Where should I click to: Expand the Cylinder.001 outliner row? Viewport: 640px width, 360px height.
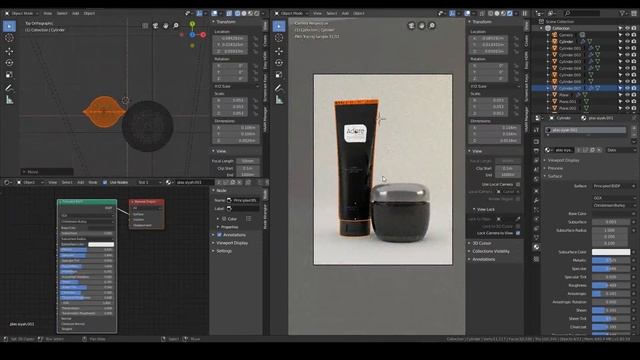coord(548,48)
